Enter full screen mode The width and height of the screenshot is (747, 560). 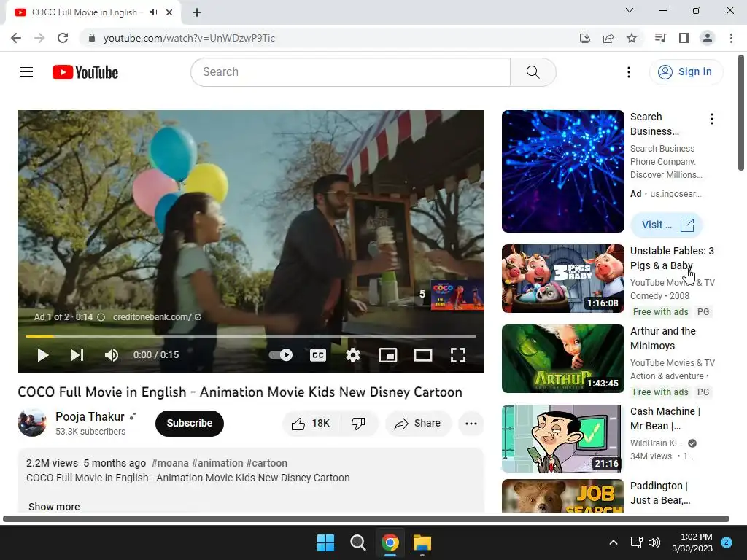pyautogui.click(x=458, y=355)
